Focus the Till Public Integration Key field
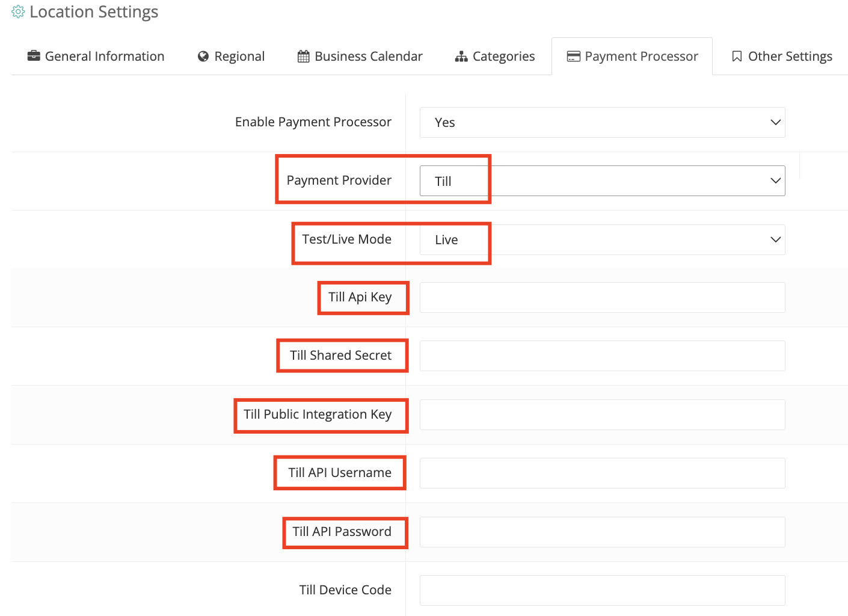Image resolution: width=848 pixels, height=616 pixels. 602,414
